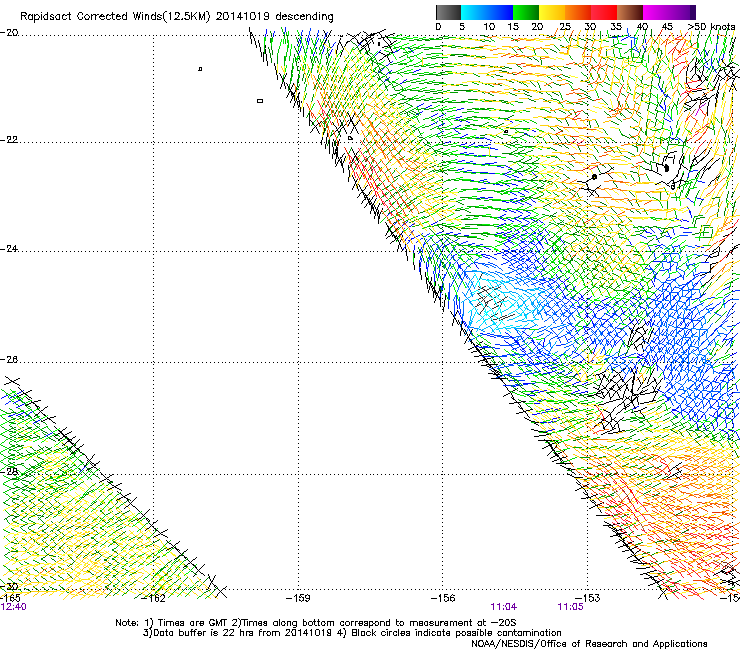Viewport: 740px width, 650px height.
Task: Click the 'Data buffer is 22 hrs' note
Action: click(x=352, y=633)
